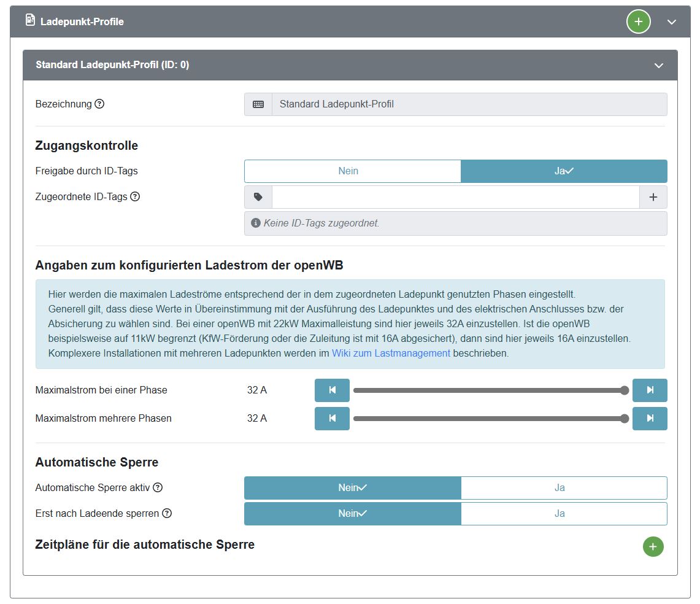Increase Maximalstrom mehrere Phasen with skip-forward button
The image size is (700, 604).
point(650,419)
